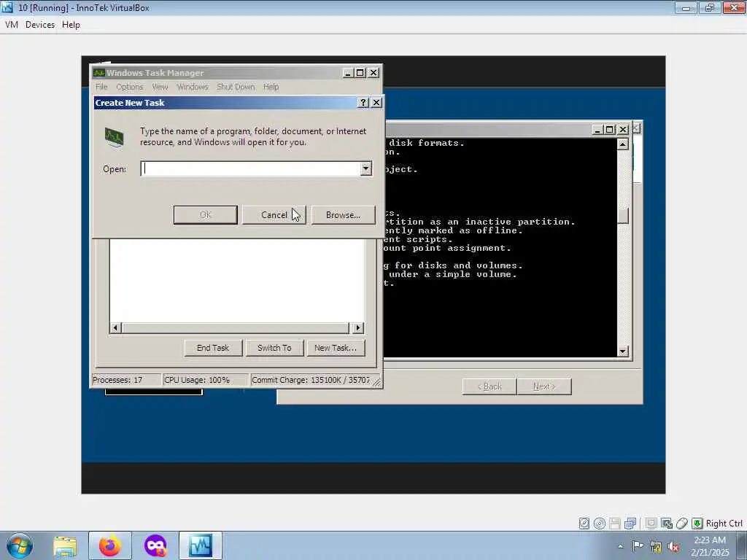
Task: Open the VM menu in VirtualBox
Action: pos(12,25)
